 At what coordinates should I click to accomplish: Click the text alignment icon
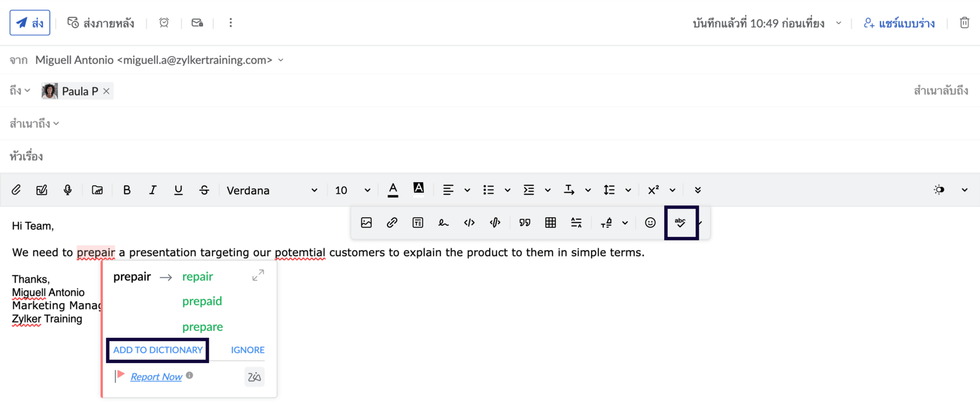coord(448,190)
